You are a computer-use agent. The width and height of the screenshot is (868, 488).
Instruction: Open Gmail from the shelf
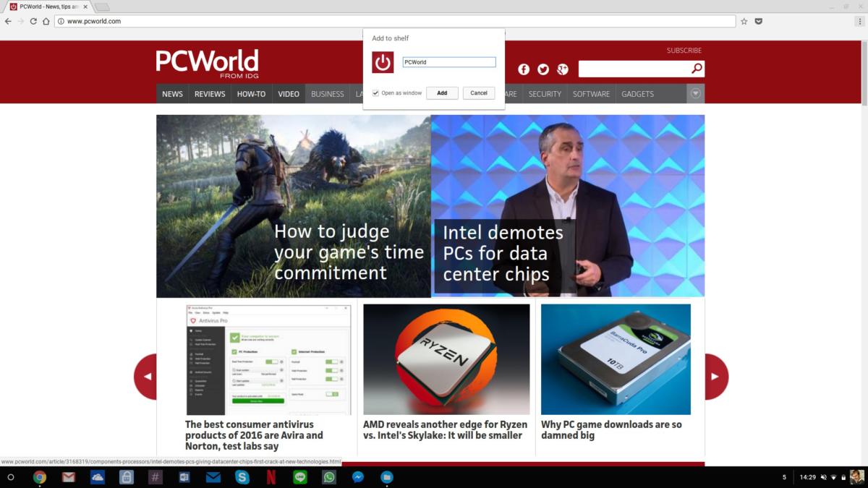69,477
